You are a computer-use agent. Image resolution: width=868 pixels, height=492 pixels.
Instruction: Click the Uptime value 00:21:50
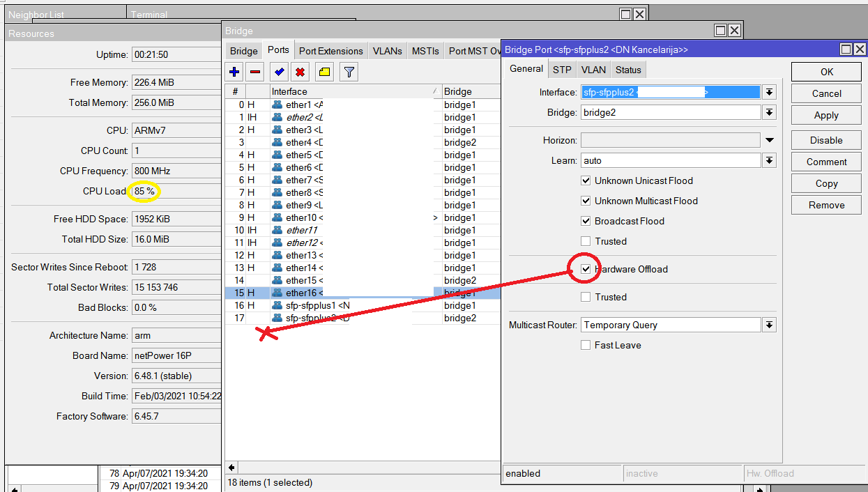pos(176,54)
